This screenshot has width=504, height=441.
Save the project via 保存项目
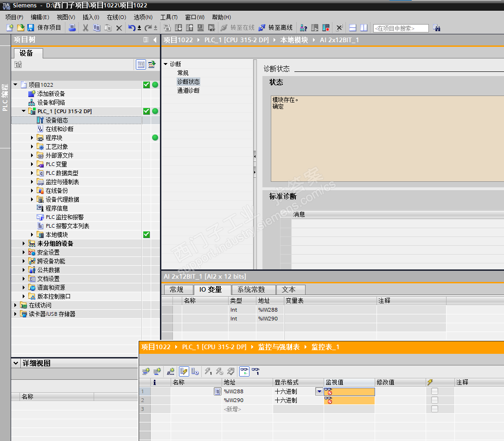coord(44,28)
